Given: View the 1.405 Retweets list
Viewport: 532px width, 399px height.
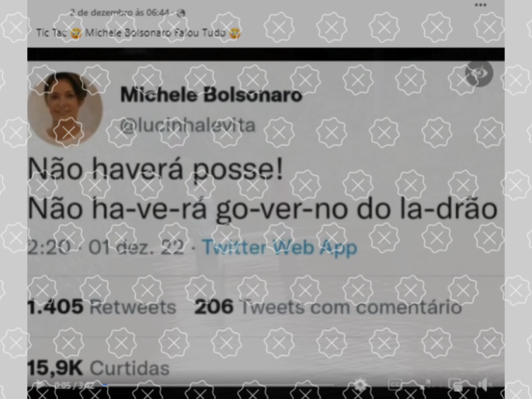Looking at the screenshot, I should click(102, 306).
